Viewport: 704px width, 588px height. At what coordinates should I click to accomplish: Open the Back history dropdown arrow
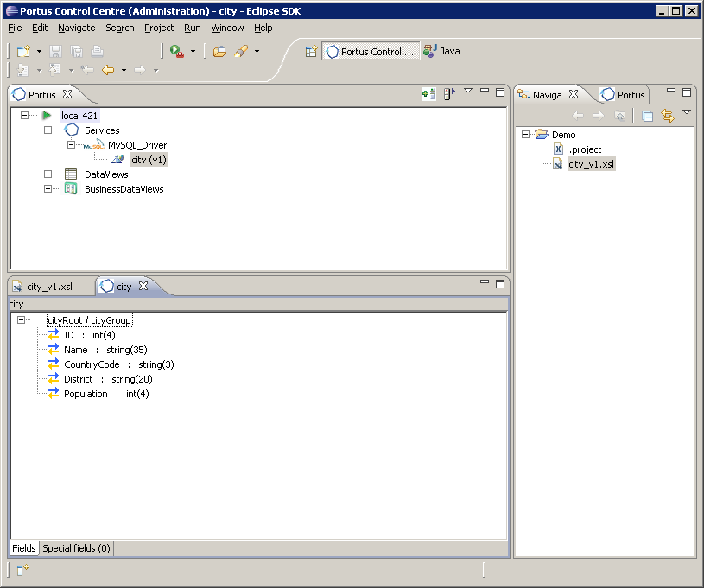click(x=124, y=71)
